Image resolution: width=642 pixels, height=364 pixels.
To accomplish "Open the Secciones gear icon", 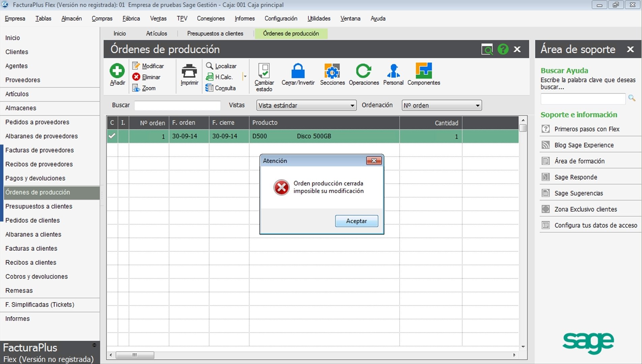I will click(332, 71).
